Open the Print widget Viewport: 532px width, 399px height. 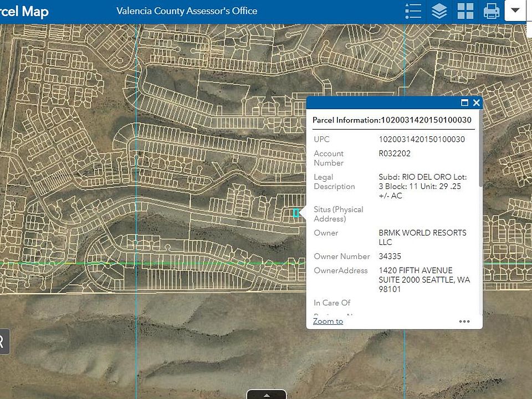[x=492, y=11]
